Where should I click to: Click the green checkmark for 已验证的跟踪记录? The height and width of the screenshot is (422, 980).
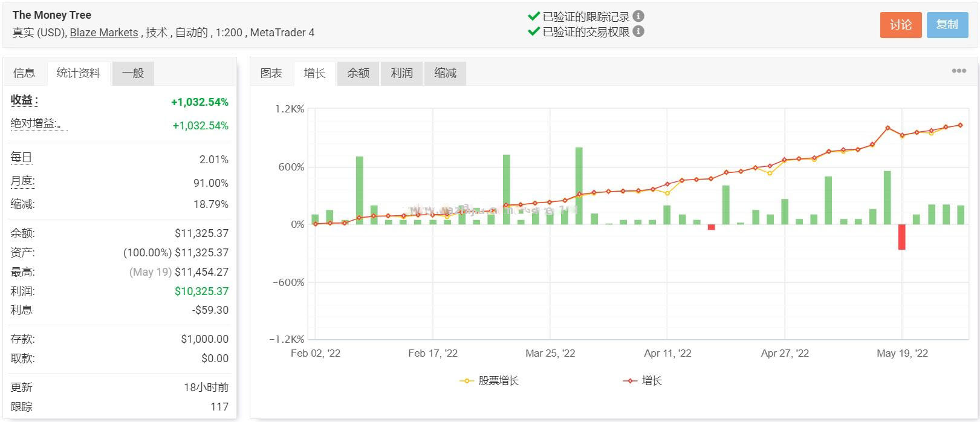533,16
